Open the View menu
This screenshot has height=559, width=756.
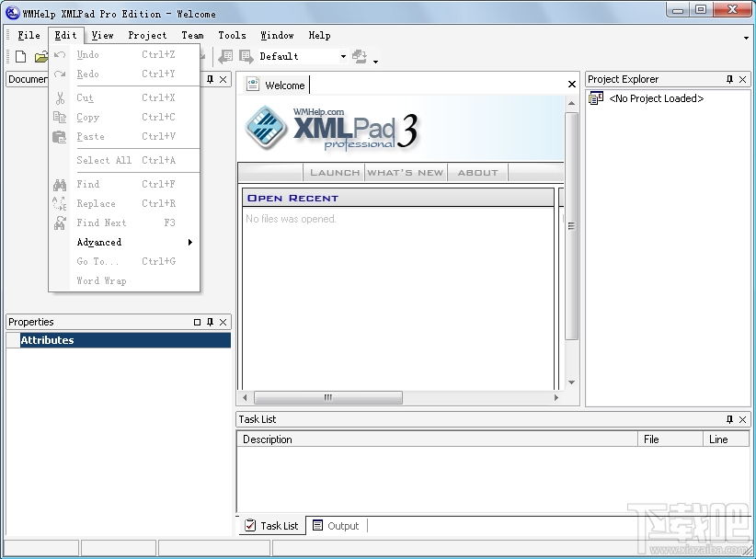[x=103, y=35]
